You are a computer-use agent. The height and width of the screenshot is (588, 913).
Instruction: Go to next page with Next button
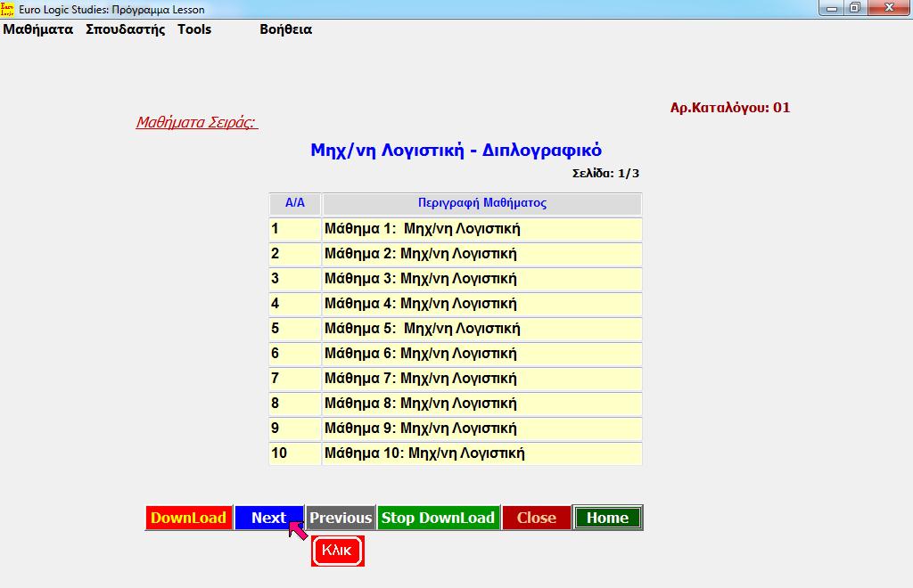268,518
